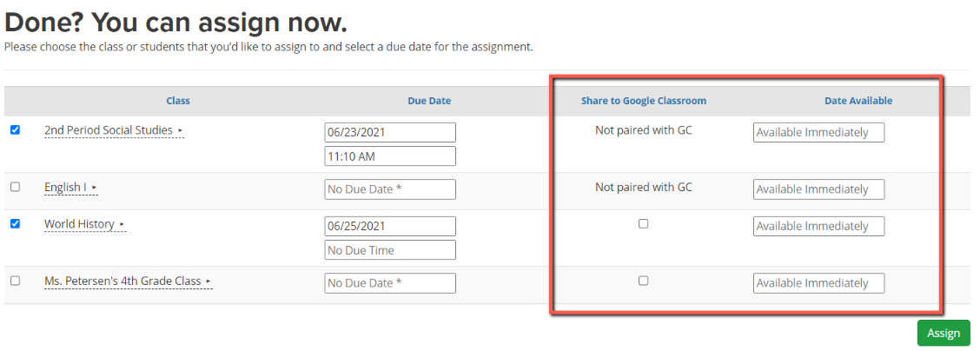The height and width of the screenshot is (351, 980).
Task: Set Date Available for 2nd Period Social Studies
Action: pos(818,132)
